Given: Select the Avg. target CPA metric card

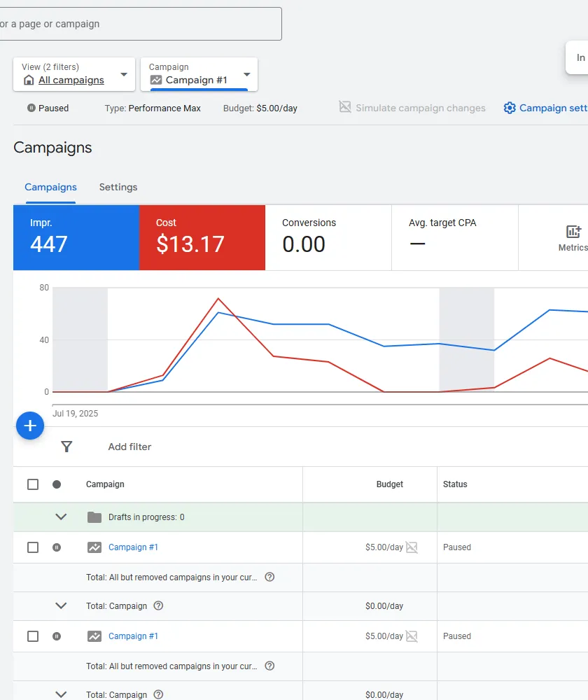Looking at the screenshot, I should tap(455, 237).
